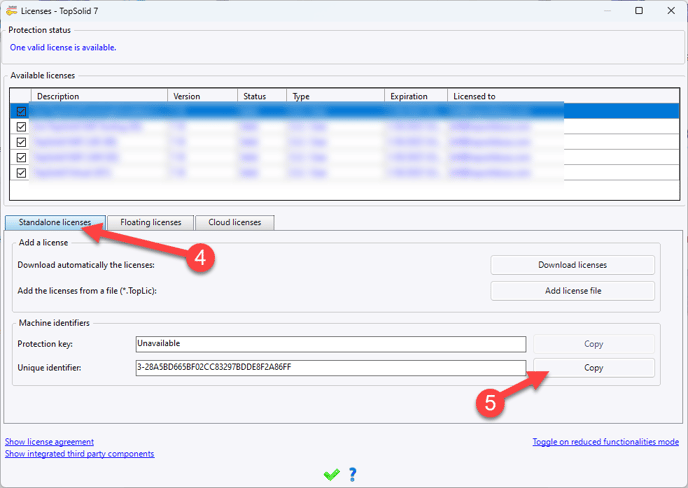
Task: Open Show integrated third party components link
Action: (x=79, y=454)
